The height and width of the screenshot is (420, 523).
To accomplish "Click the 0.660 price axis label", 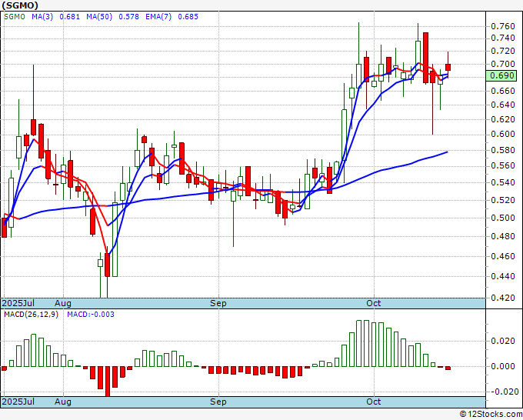I will 503,91.
